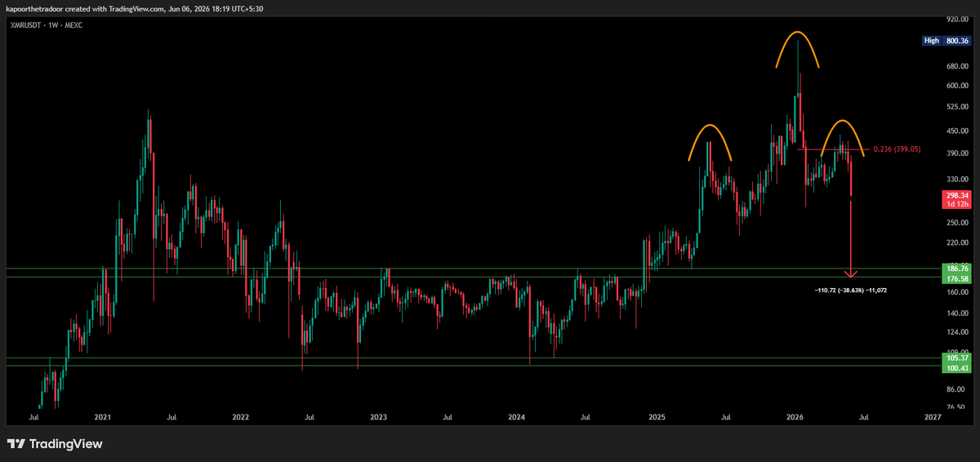Click the 330.00 price scale value
The image size is (980, 462).
point(956,179)
